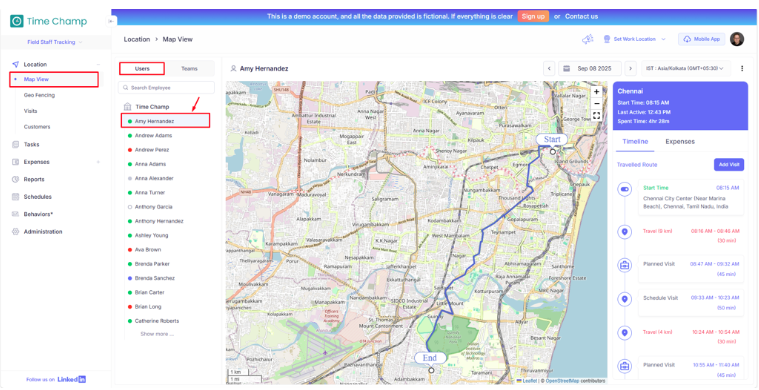This screenshot has height=390, width=759.
Task: Click the Expenses sidebar icon
Action: pos(15,162)
